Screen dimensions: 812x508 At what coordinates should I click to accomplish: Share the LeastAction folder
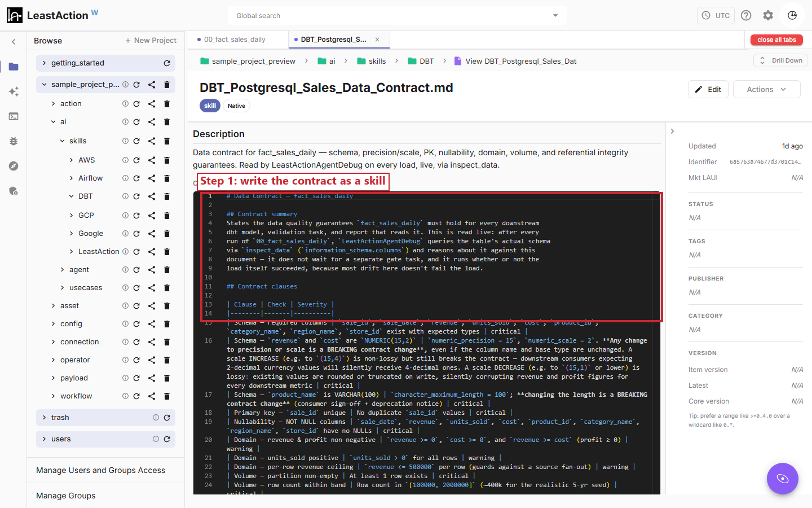point(152,252)
